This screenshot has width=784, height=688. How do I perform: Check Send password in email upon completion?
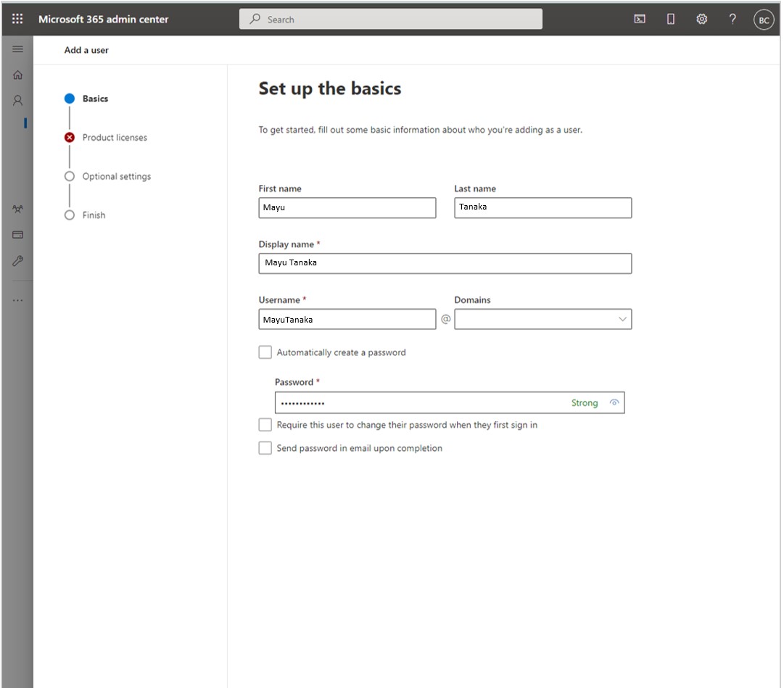265,448
